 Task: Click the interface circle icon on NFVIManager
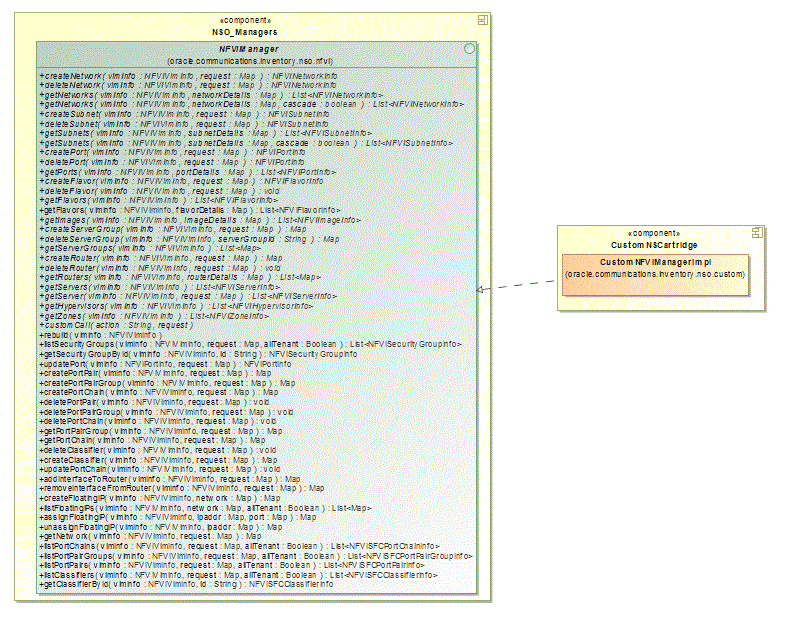[x=469, y=48]
